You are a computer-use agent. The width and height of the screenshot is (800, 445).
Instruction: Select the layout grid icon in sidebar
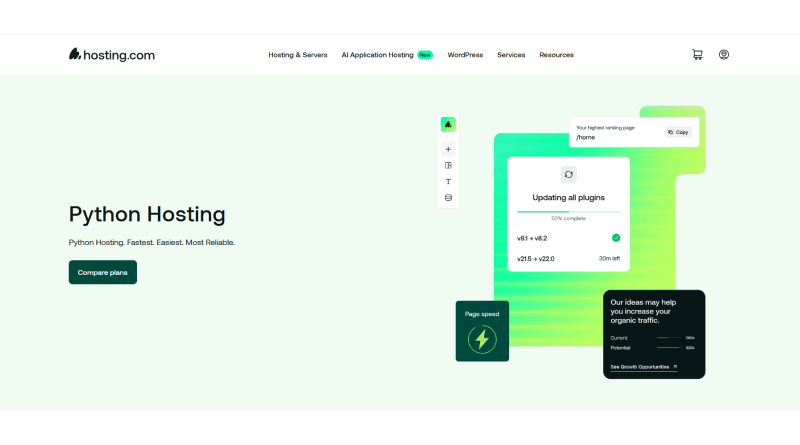448,165
